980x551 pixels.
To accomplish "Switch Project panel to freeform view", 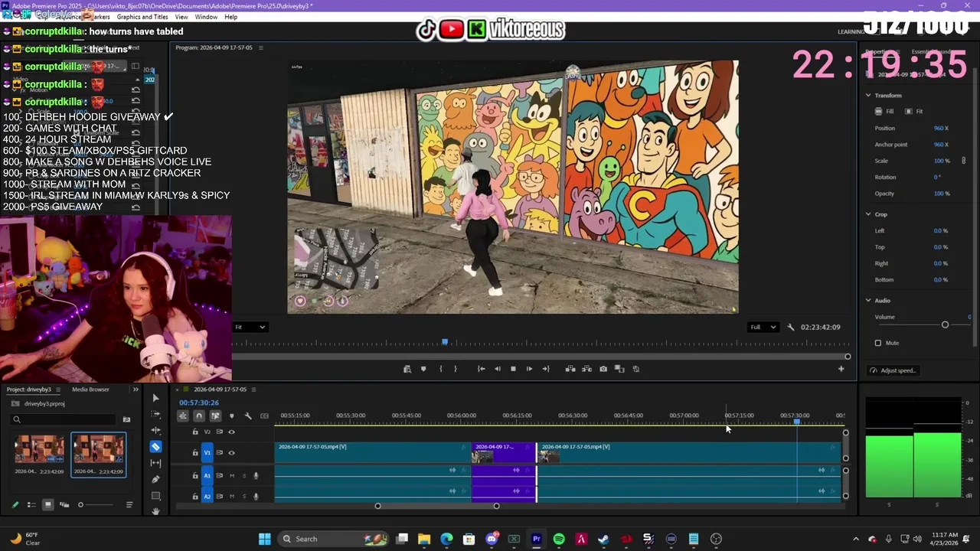I will pos(64,504).
